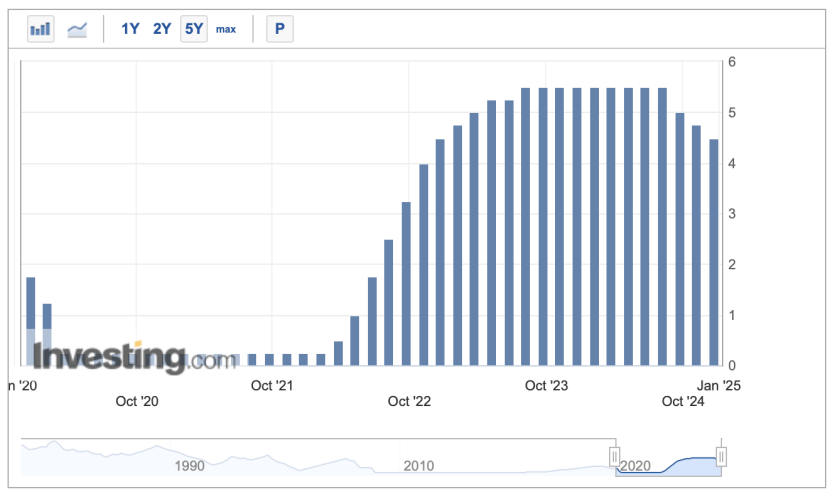Select the 2Y time range
This screenshot has width=831, height=493.
tap(162, 29)
